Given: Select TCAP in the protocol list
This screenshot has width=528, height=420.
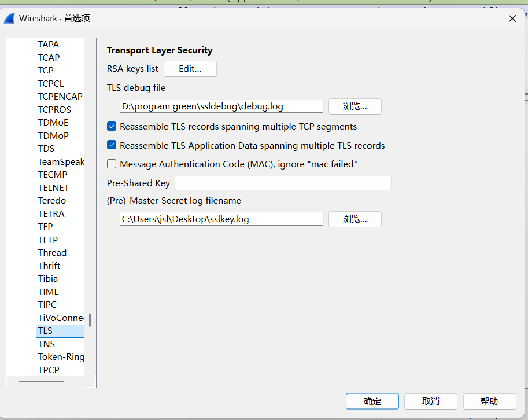Looking at the screenshot, I should click(x=49, y=58).
